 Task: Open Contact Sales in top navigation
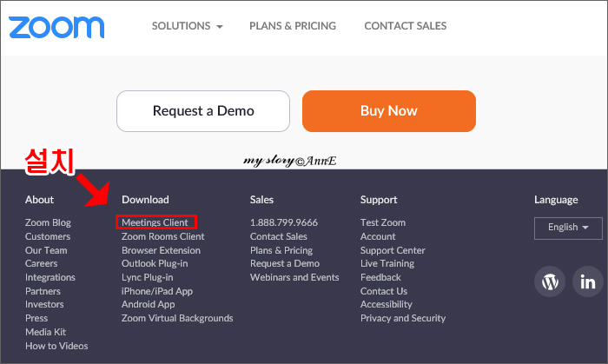(406, 26)
